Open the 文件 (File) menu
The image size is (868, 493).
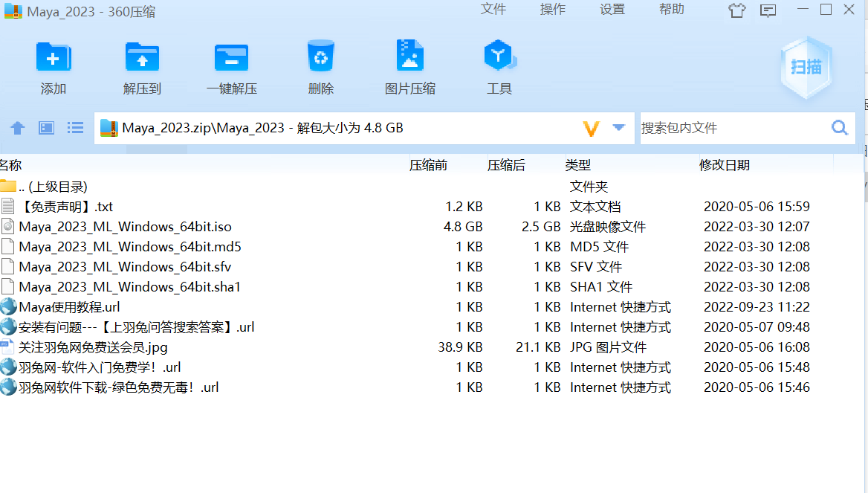(493, 10)
